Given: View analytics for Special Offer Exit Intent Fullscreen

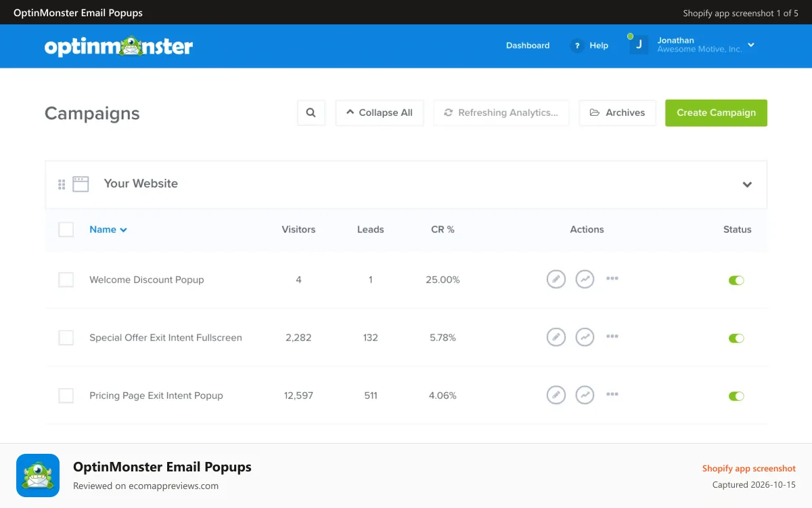Looking at the screenshot, I should pyautogui.click(x=585, y=337).
